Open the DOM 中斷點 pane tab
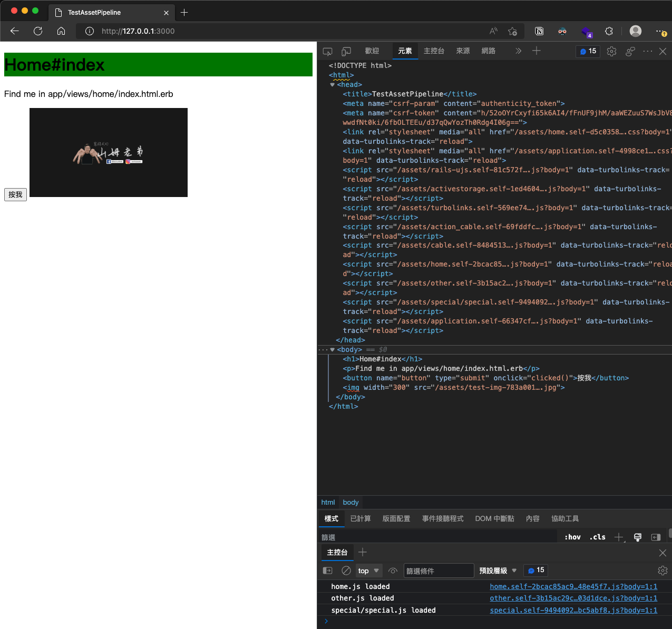The width and height of the screenshot is (672, 629). 494,519
